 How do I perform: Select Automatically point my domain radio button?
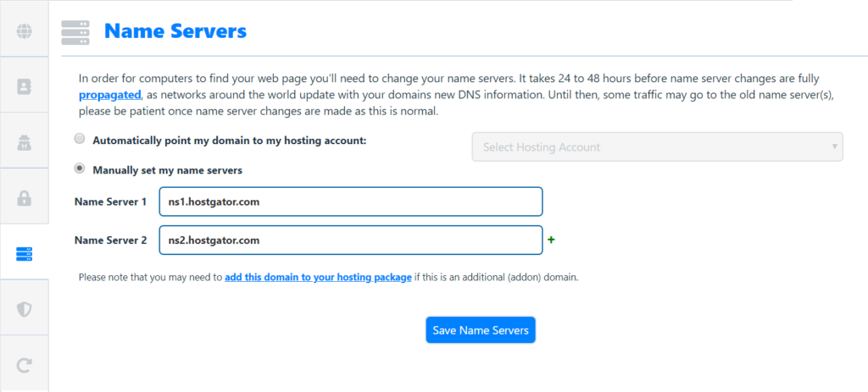(x=80, y=140)
